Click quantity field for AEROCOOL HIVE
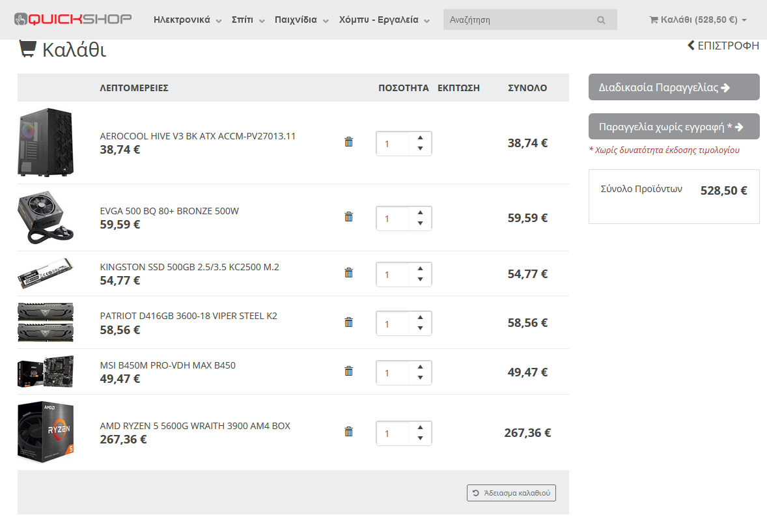Image resolution: width=767 pixels, height=532 pixels. (393, 143)
